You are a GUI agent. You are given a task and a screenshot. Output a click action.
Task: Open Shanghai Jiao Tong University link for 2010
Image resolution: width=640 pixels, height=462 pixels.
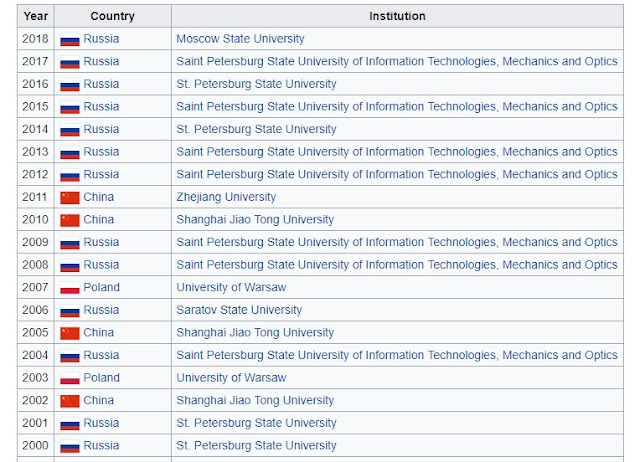[255, 220]
